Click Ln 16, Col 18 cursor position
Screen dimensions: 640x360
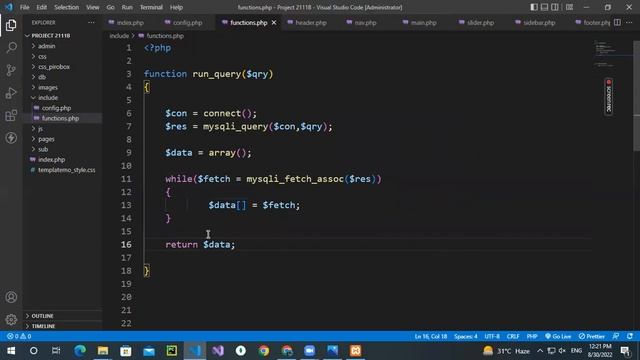[431, 336]
